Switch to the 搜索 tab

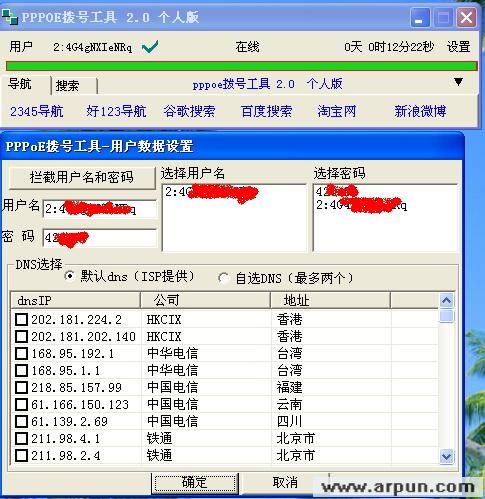(x=74, y=86)
